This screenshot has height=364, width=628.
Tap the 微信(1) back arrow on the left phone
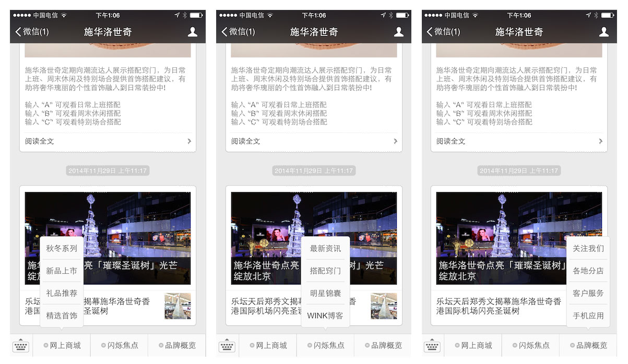coord(32,32)
